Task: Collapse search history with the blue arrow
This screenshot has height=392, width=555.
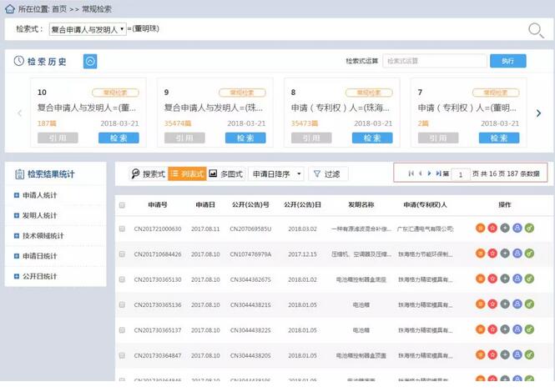Action: 90,61
